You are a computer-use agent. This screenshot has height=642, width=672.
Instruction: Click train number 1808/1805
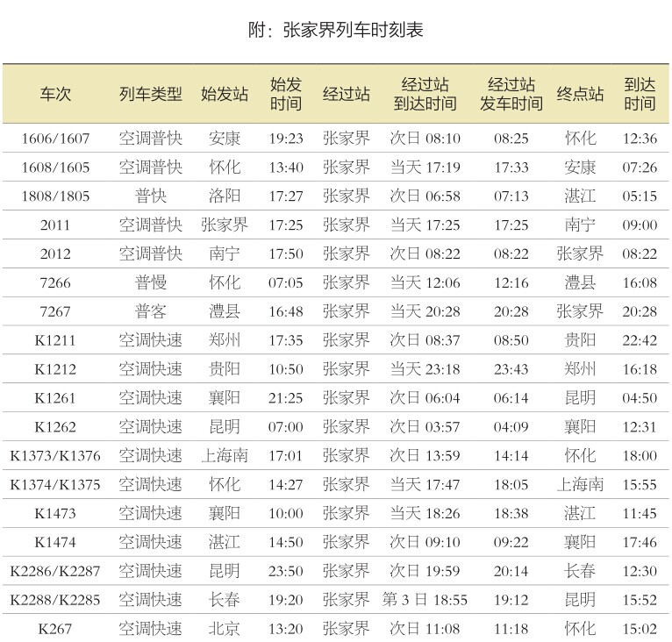[x=55, y=196]
